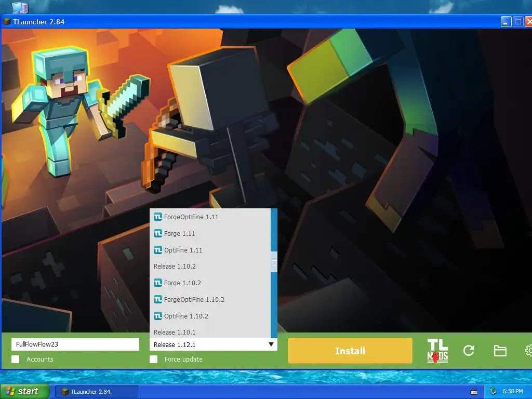Click TL icon beside ForgeOptiFine 1.10.2
532x399 pixels.
click(x=158, y=299)
